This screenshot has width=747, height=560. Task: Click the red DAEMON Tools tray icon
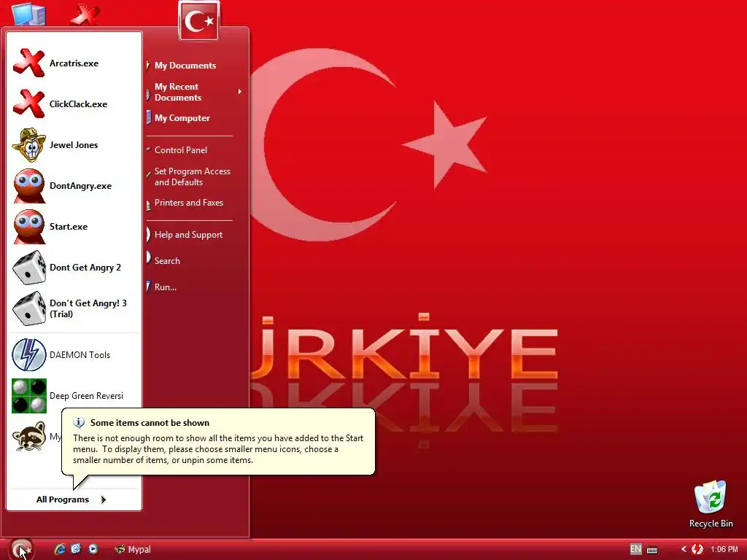pyautogui.click(x=697, y=549)
